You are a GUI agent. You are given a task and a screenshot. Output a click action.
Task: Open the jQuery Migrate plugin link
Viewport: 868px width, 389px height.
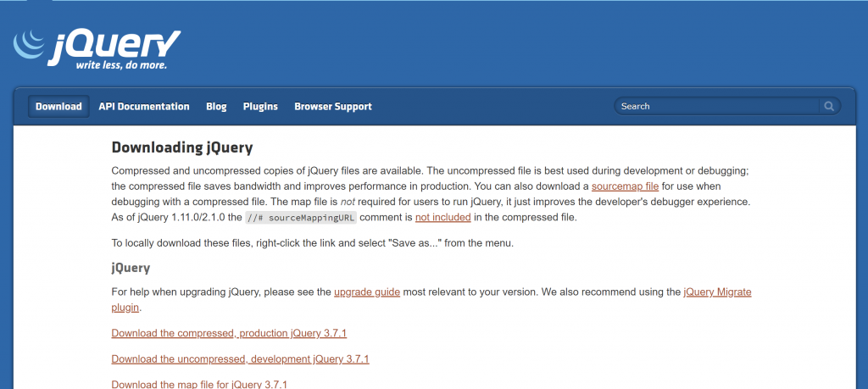(717, 292)
